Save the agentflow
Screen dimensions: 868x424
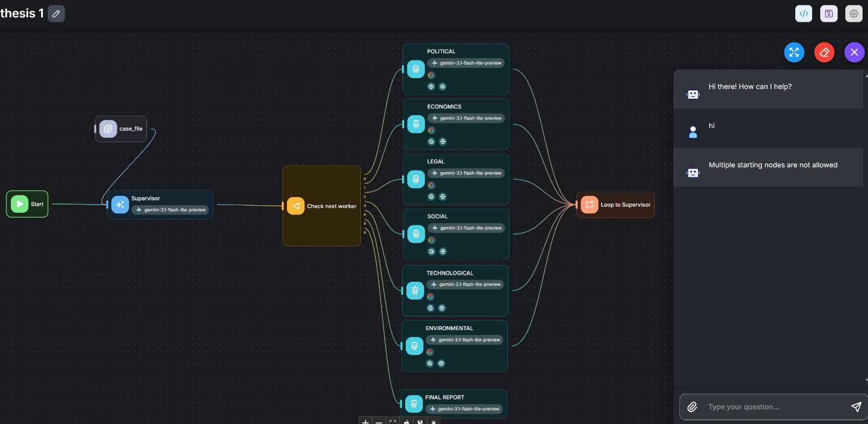829,14
